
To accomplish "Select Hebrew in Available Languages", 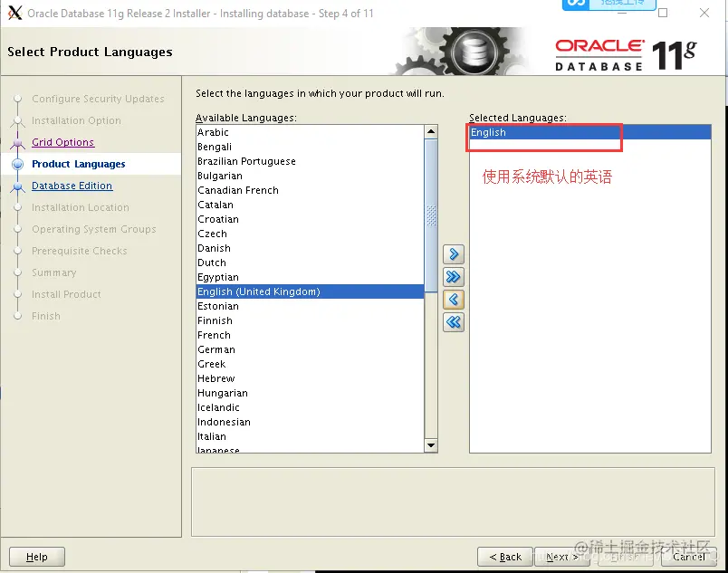I will pos(311,378).
